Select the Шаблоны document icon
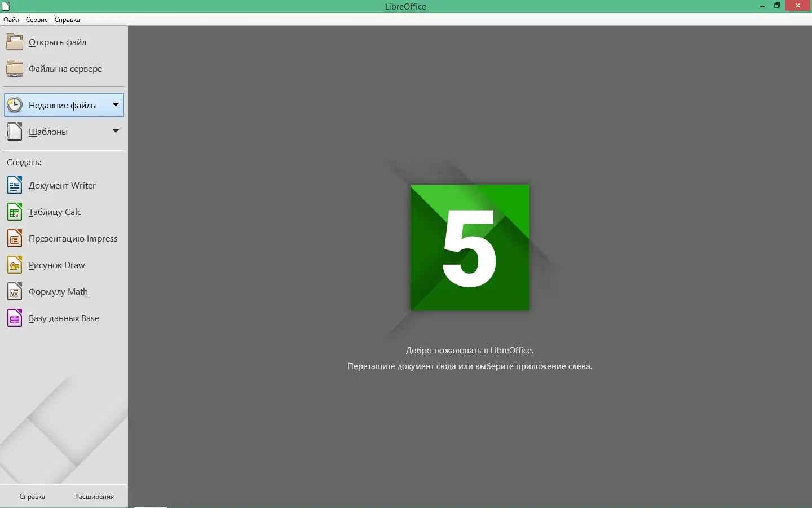Viewport: 812px width, 508px height. (14, 132)
